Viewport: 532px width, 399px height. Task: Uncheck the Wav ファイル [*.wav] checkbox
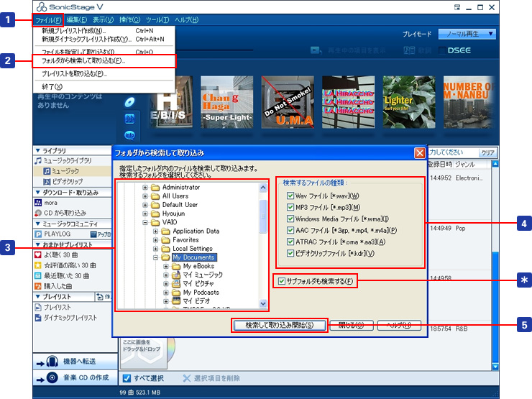click(290, 196)
